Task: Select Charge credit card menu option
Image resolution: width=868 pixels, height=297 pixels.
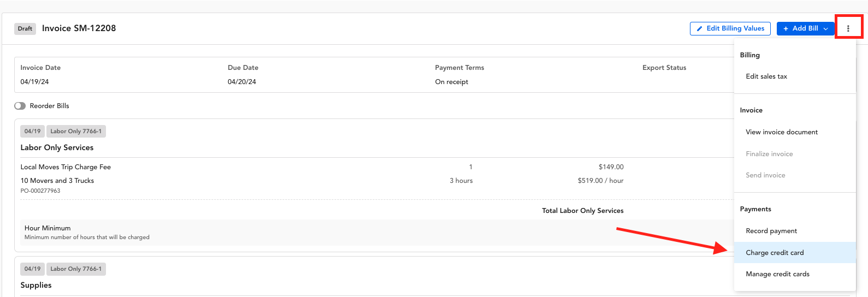Action: (x=775, y=253)
